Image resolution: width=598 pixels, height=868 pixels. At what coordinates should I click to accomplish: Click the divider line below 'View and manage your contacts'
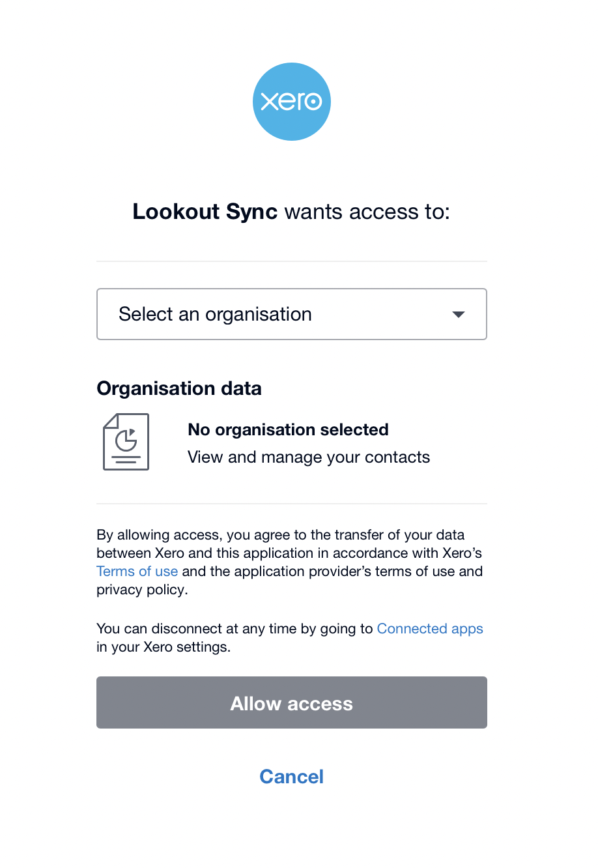pos(292,504)
